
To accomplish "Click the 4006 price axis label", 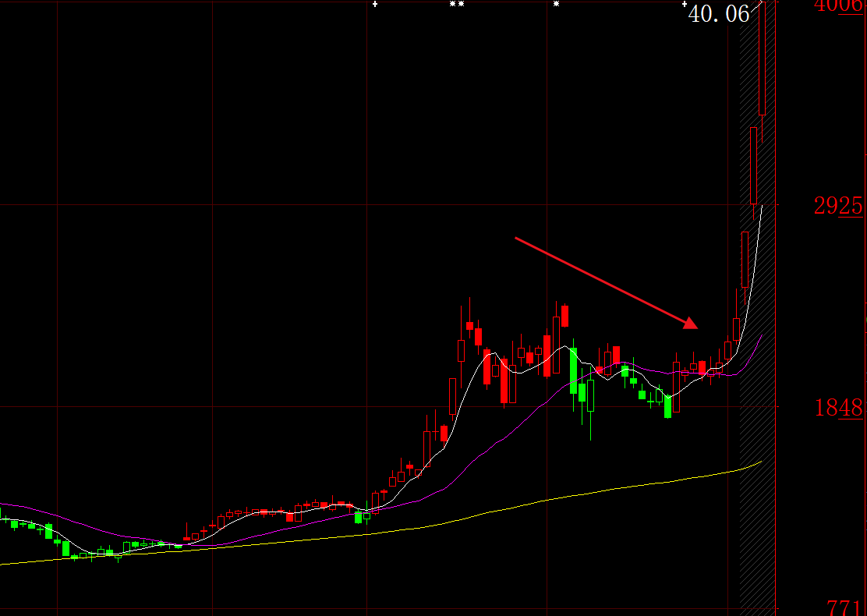I will tap(838, 5).
